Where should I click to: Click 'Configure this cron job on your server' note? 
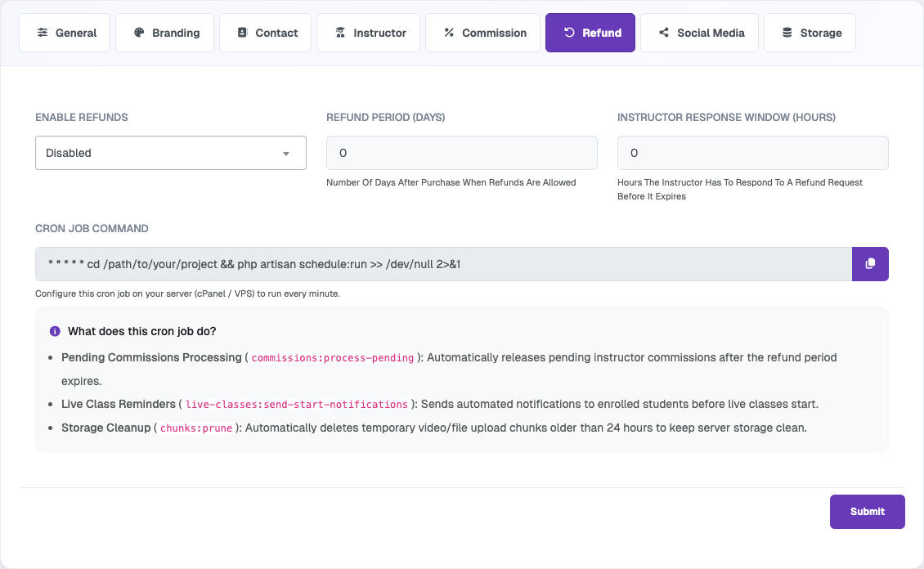187,293
